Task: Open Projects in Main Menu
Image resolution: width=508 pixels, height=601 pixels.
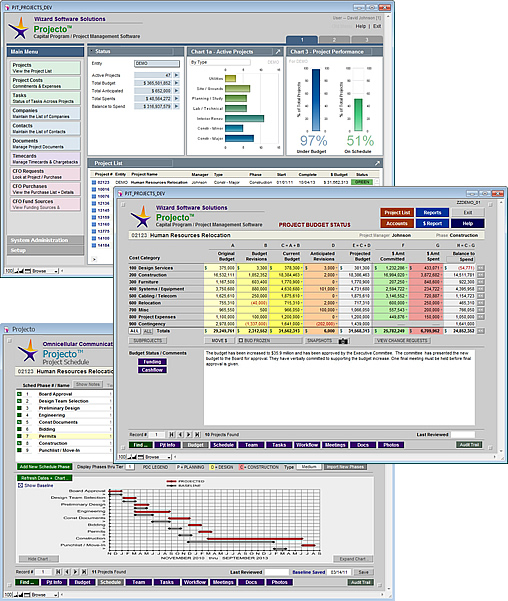Action: click(45, 68)
